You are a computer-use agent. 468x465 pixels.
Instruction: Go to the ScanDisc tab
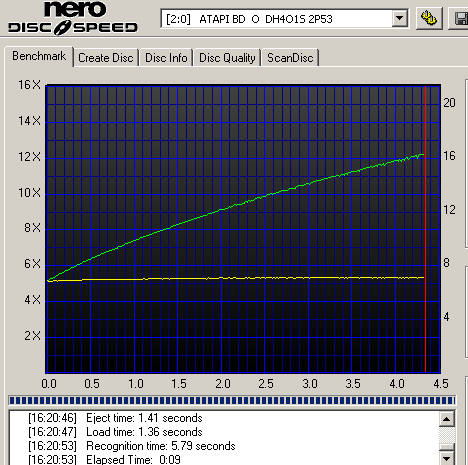(x=290, y=58)
